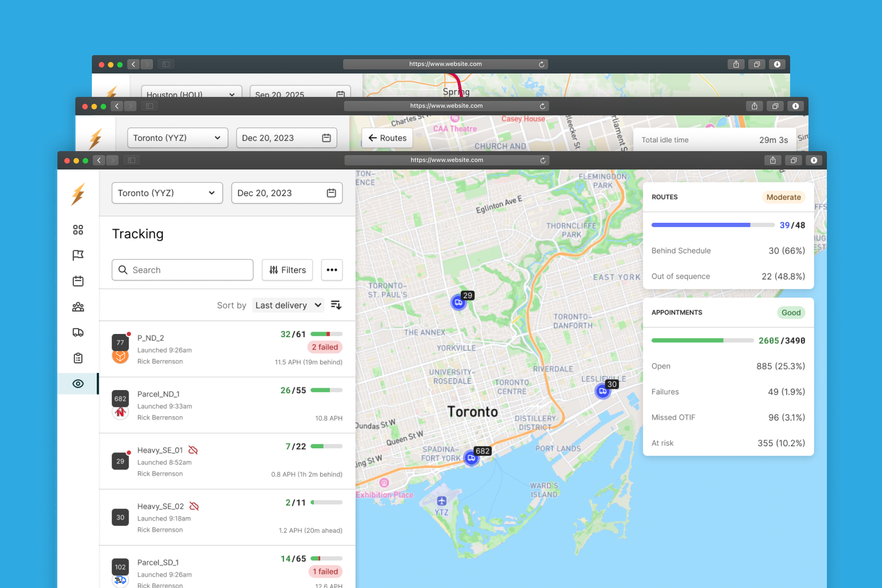Viewport: 882px width, 588px height.
Task: Click the flag icon in sidebar
Action: tap(78, 255)
